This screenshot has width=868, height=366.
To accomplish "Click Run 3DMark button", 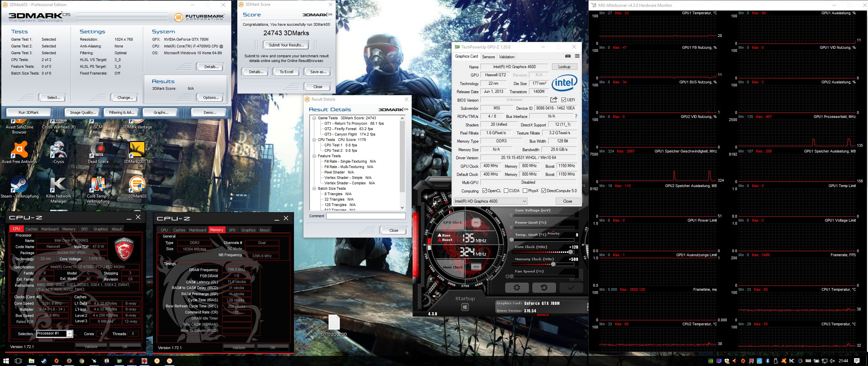I will 28,112.
